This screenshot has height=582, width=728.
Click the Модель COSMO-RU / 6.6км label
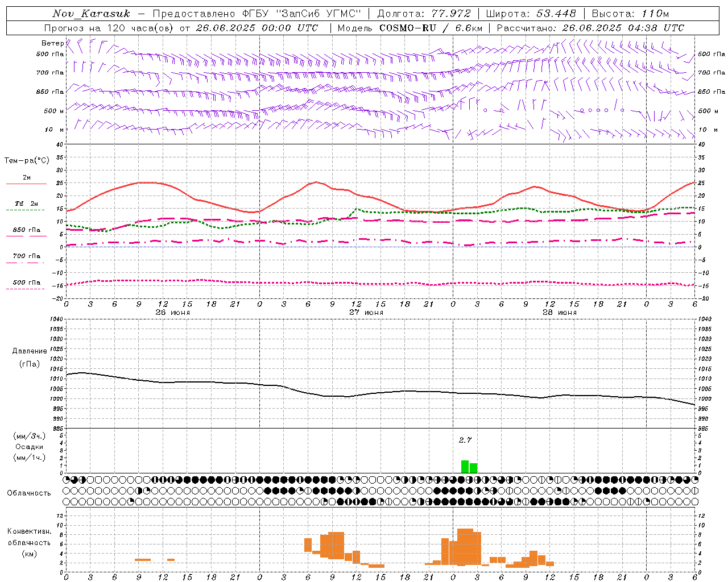pos(409,28)
